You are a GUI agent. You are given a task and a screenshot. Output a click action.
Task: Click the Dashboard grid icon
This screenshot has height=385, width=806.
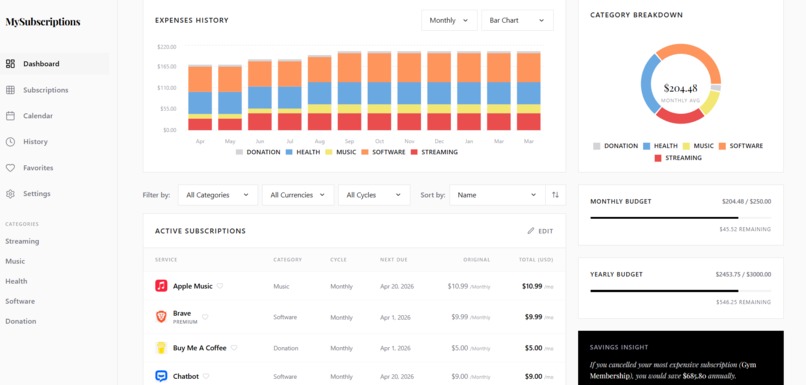pyautogui.click(x=10, y=64)
